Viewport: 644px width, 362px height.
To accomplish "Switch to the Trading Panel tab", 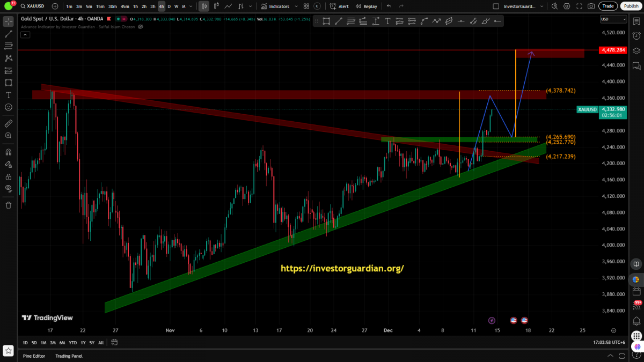I will 69,356.
